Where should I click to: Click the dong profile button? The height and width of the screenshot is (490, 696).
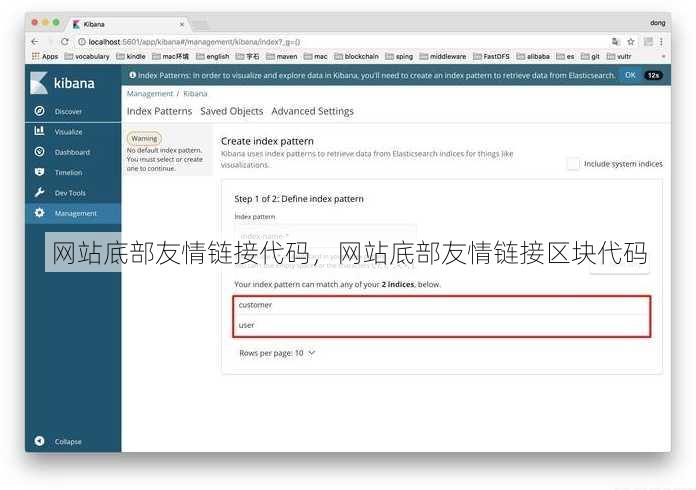coord(657,23)
